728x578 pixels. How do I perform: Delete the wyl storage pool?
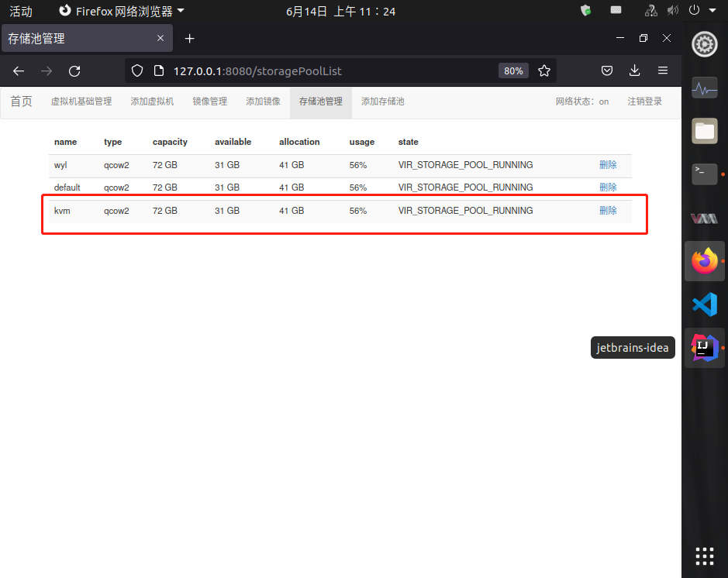coord(608,165)
